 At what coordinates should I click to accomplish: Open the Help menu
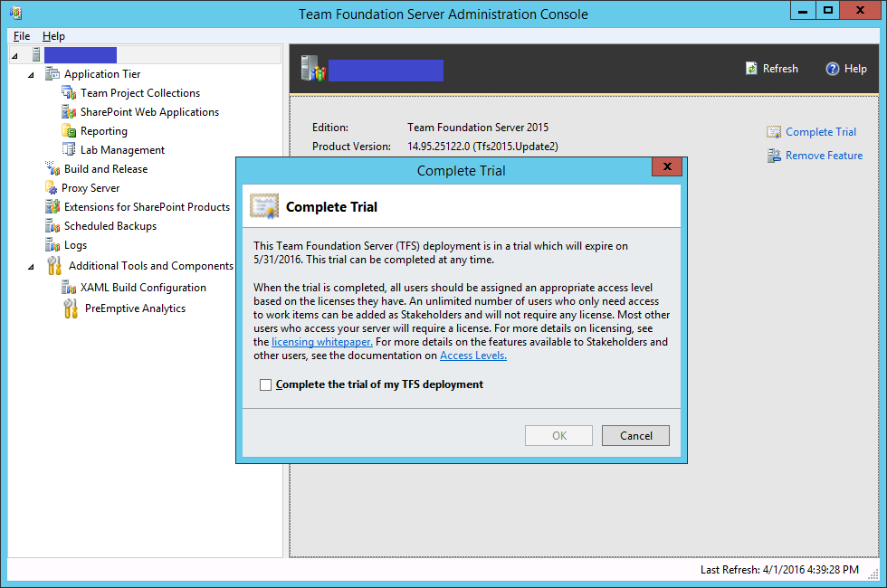(x=53, y=35)
